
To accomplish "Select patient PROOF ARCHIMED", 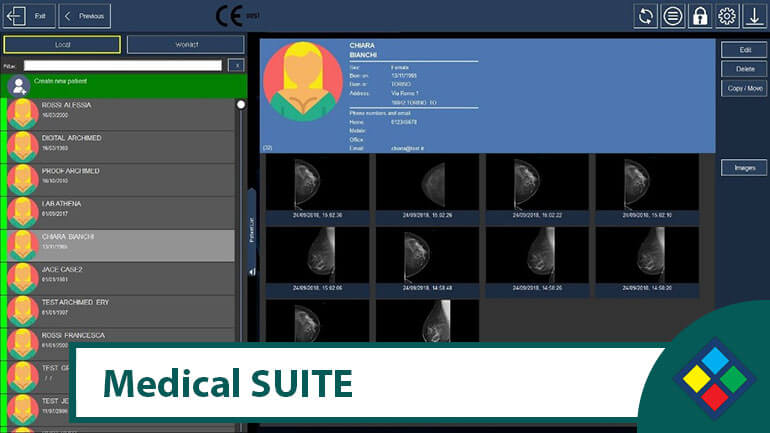I will click(118, 180).
